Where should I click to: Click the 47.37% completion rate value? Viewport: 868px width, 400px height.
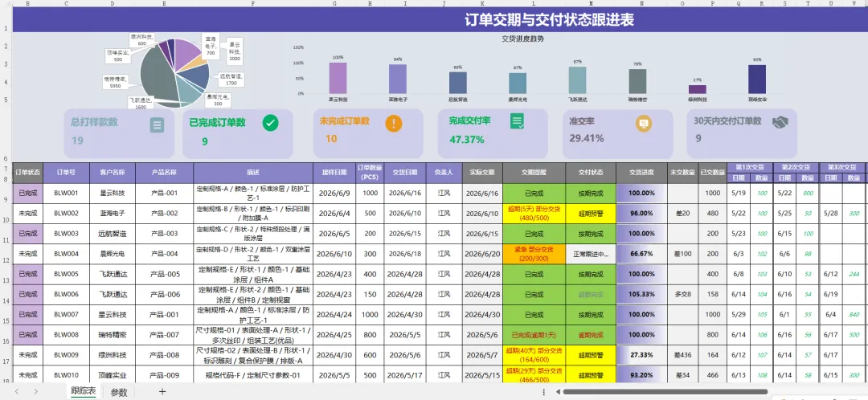tap(467, 140)
